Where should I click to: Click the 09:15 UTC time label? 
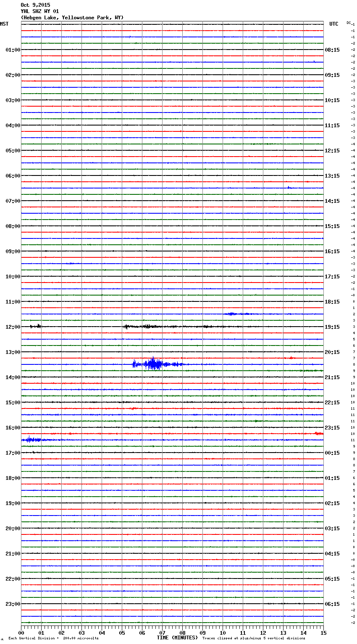[332, 75]
